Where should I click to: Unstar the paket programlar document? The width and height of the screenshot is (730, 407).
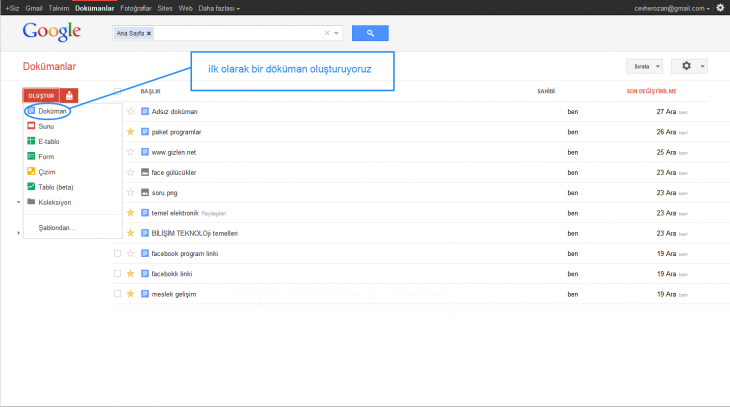click(130, 132)
